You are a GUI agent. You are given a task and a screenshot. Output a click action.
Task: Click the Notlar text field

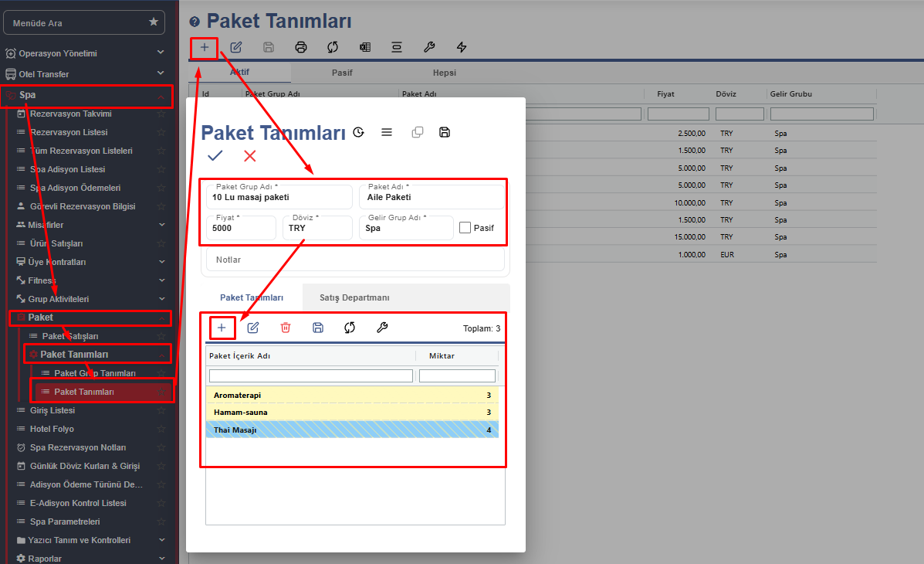355,260
